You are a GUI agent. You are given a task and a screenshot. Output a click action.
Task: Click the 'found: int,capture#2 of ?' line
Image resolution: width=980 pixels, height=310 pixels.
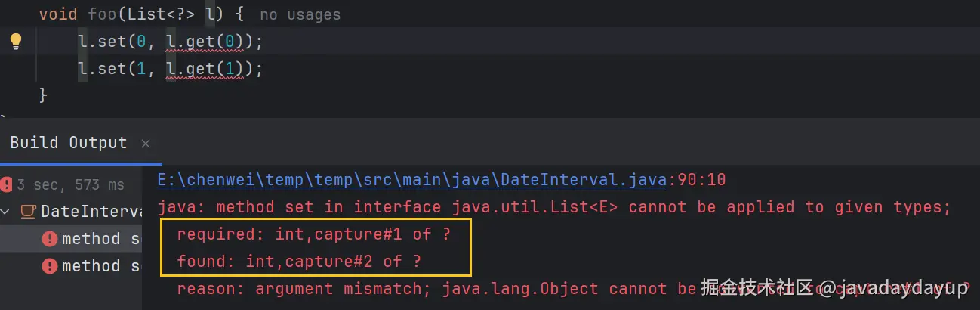(x=299, y=262)
